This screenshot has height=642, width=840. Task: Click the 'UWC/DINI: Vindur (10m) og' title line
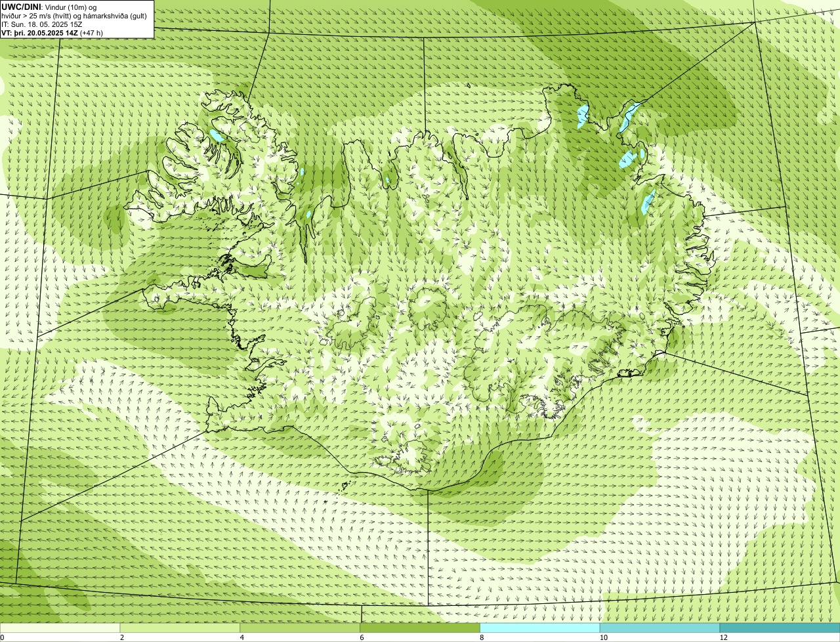point(49,7)
